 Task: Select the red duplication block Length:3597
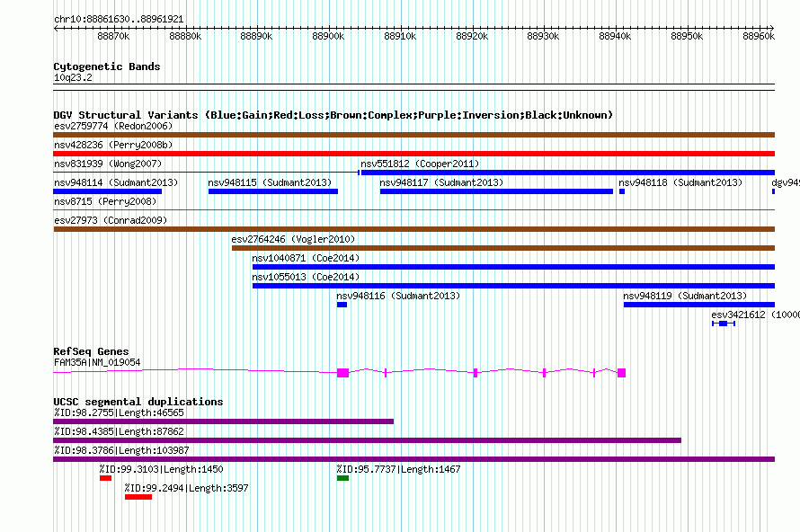[x=138, y=497]
